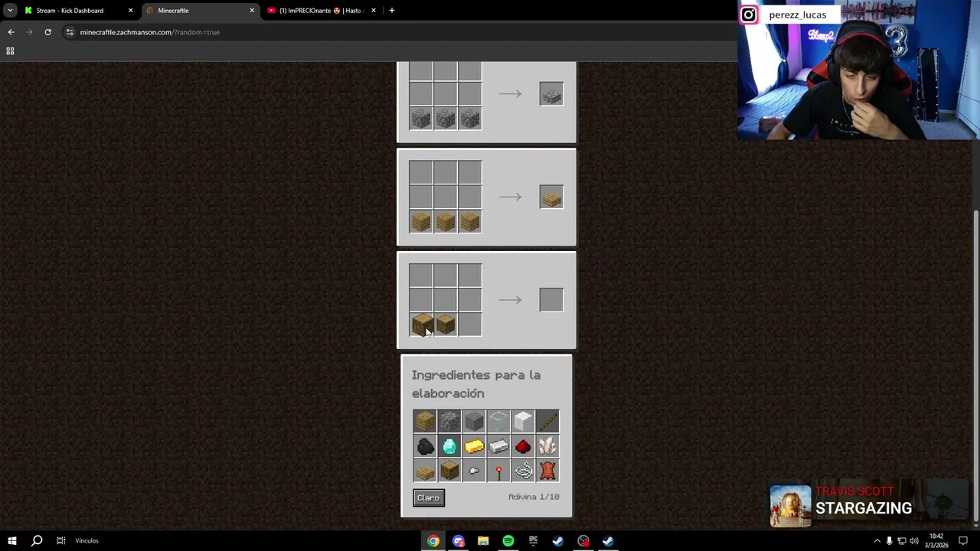Open Google Chrome from the taskbar

click(433, 541)
